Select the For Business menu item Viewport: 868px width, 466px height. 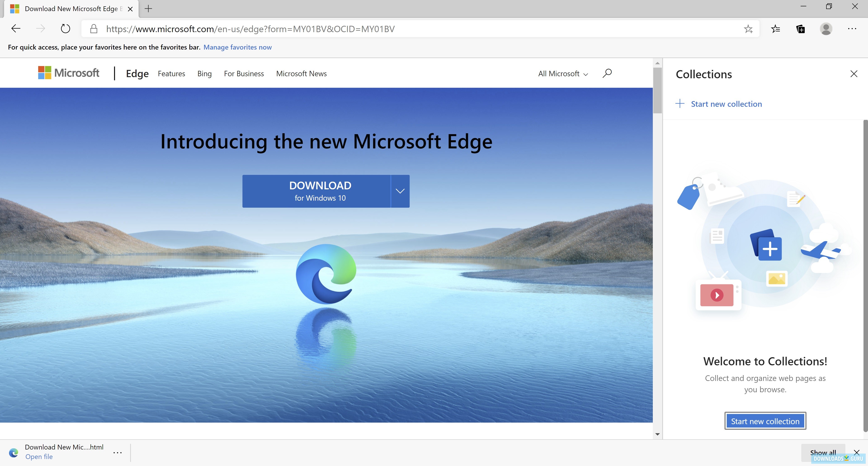point(243,73)
